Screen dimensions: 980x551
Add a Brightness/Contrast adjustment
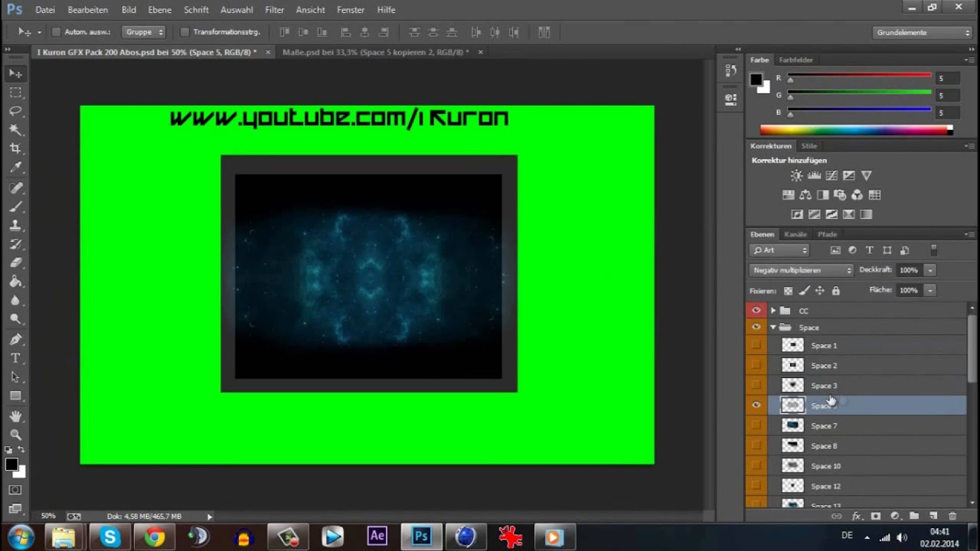tap(796, 175)
